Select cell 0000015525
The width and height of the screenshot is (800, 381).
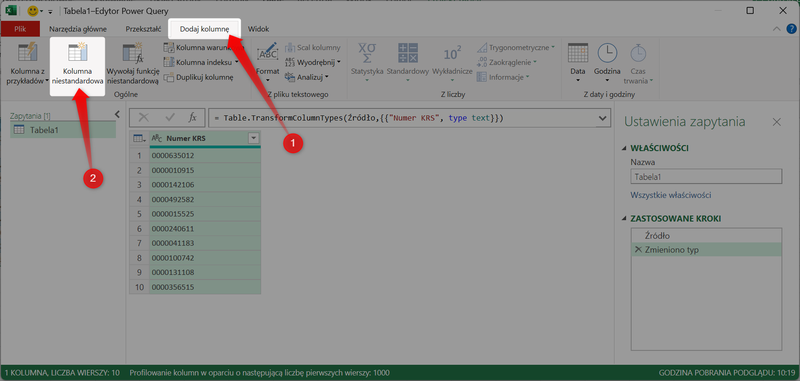[x=205, y=214]
